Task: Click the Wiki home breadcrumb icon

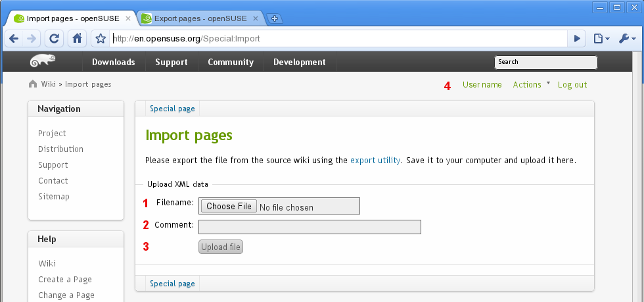Action: 33,84
